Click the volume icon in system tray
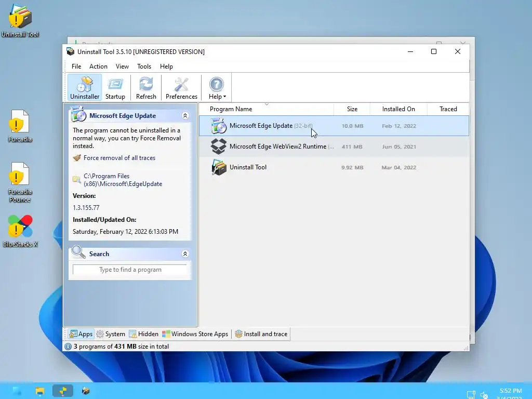The width and height of the screenshot is (532, 399). click(x=484, y=395)
